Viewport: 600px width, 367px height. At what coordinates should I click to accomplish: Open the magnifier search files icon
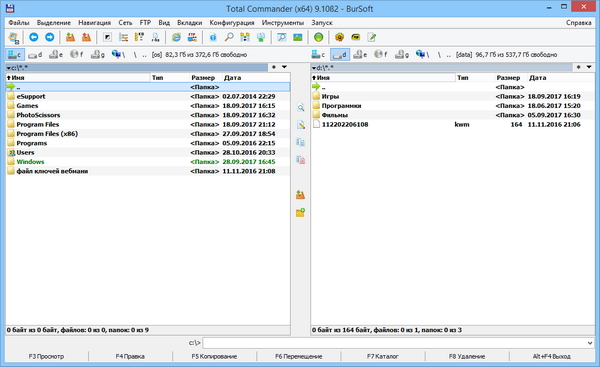[229, 37]
